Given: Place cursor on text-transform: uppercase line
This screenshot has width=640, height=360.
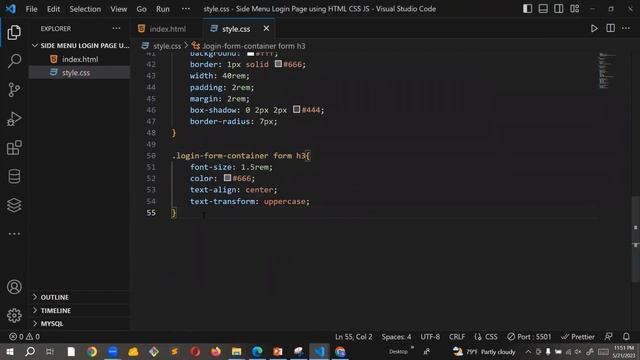Looking at the screenshot, I should (x=250, y=201).
